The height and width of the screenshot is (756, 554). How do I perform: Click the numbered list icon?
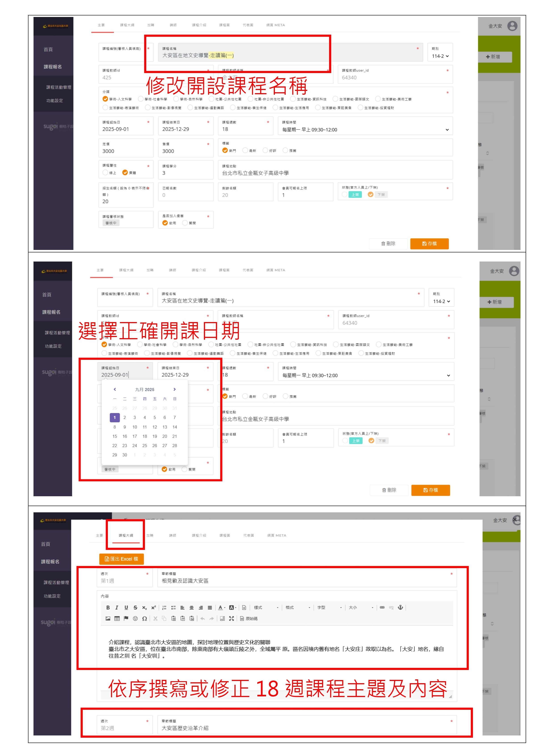tap(164, 607)
